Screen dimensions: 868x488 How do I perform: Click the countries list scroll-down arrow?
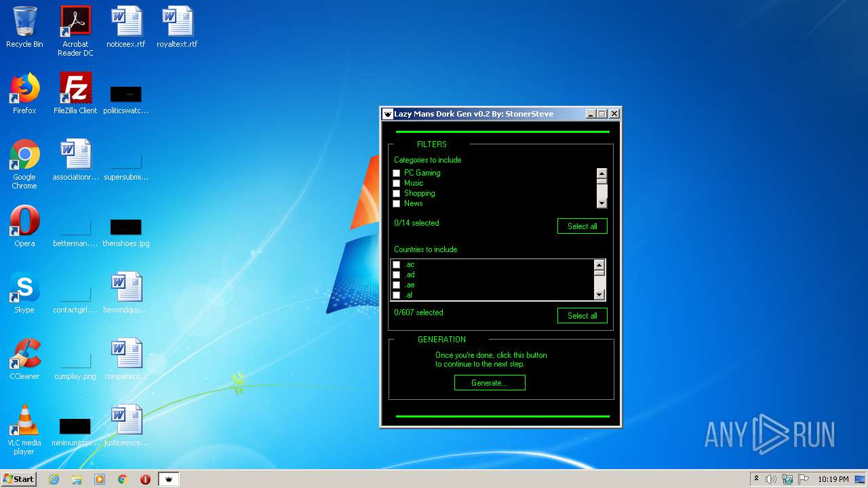click(599, 294)
